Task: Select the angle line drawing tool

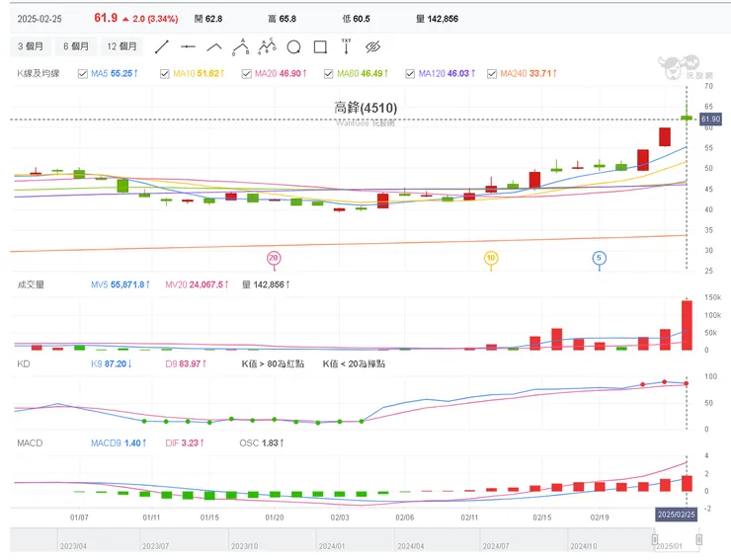Action: tap(214, 46)
